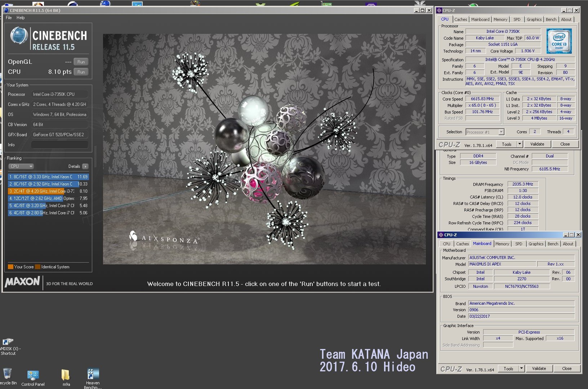Grab the panel resize handle beside Cinebench sidebar
Image resolution: width=588 pixels, height=389 pixels.
[95, 156]
